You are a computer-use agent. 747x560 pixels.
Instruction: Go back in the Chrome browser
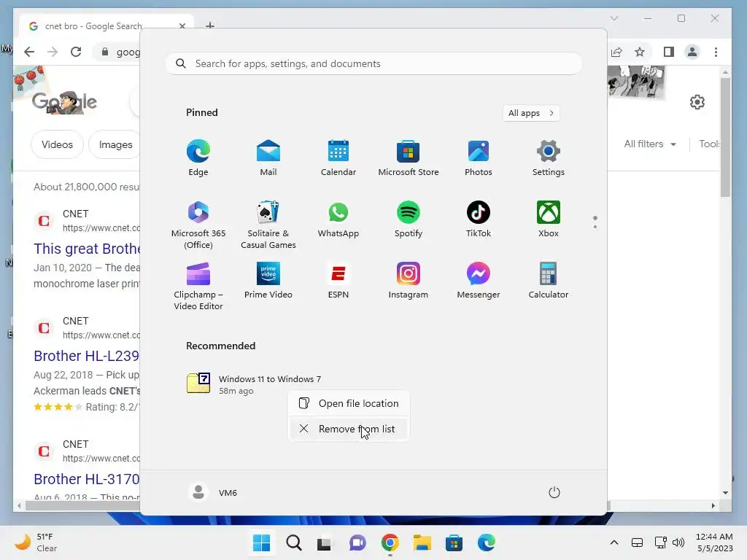(29, 52)
